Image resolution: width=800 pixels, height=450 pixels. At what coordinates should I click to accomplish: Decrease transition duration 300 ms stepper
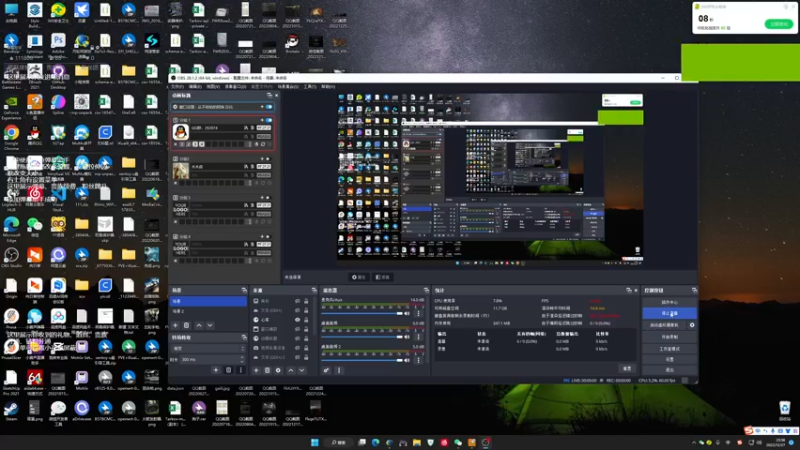tap(242, 361)
